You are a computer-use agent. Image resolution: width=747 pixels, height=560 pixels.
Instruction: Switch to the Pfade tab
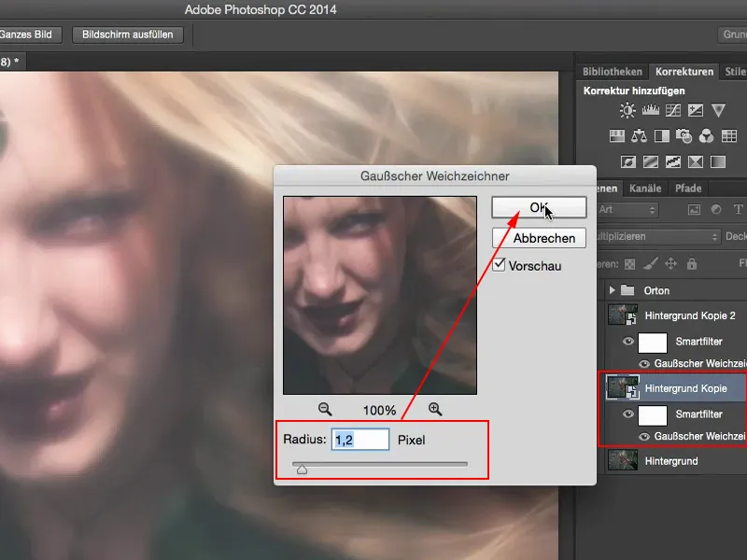(688, 189)
